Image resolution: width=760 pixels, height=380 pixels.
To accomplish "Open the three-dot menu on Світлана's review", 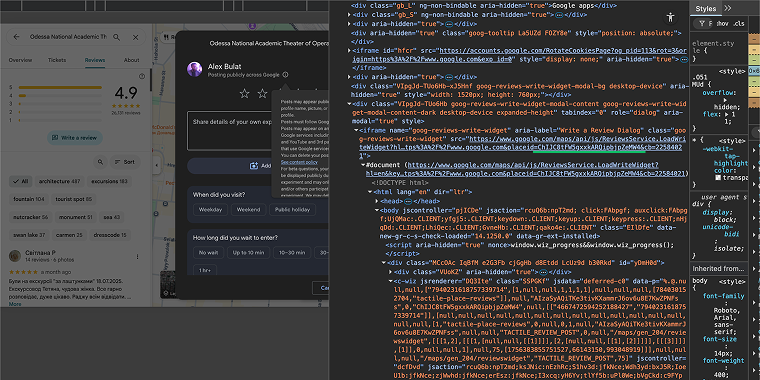I will click(138, 256).
